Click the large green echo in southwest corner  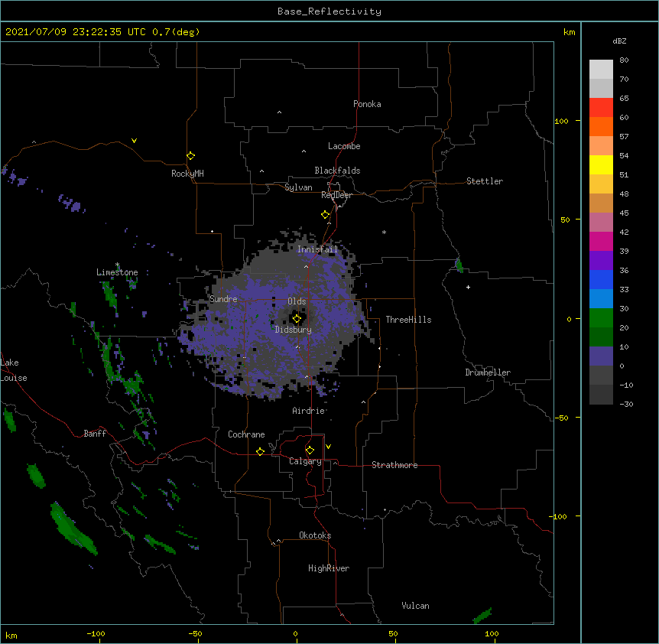[x=73, y=528]
